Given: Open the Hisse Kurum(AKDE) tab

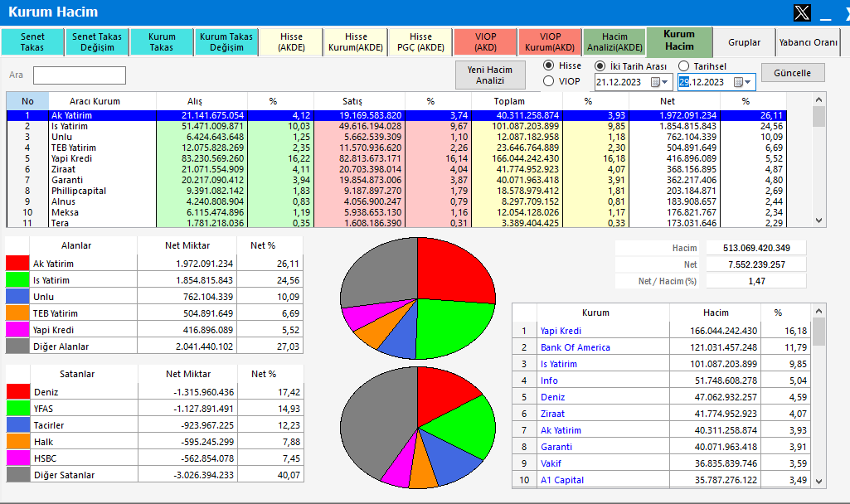Looking at the screenshot, I should [x=356, y=42].
